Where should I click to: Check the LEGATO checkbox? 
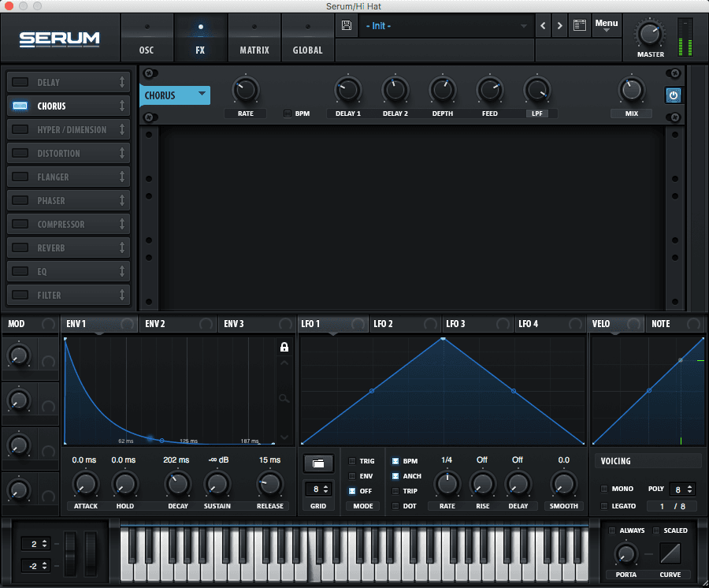[604, 506]
